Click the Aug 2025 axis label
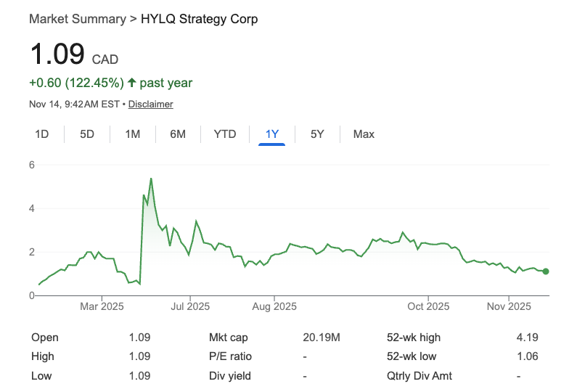 click(274, 306)
